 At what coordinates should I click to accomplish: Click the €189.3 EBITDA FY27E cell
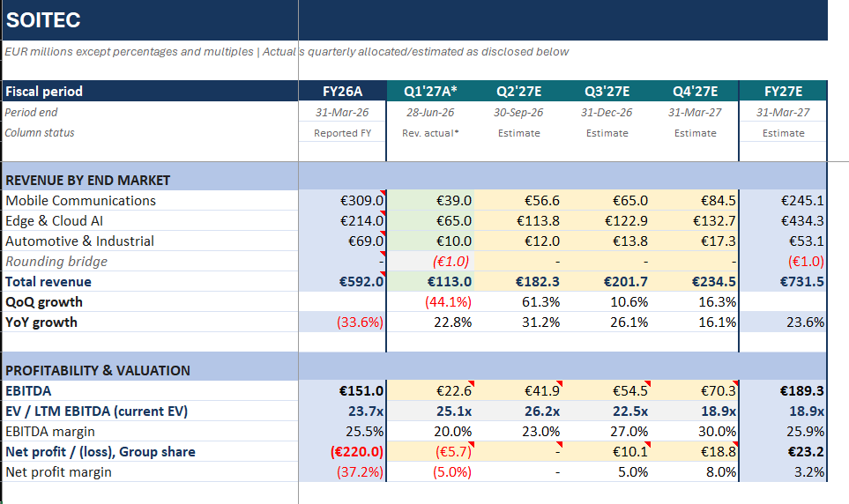tap(783, 391)
